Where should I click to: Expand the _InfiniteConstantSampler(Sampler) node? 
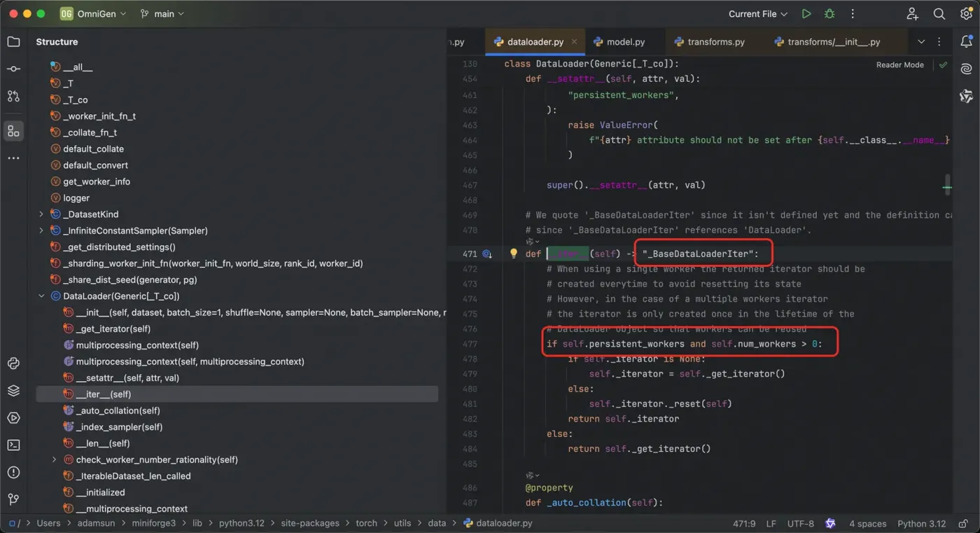pos(41,230)
